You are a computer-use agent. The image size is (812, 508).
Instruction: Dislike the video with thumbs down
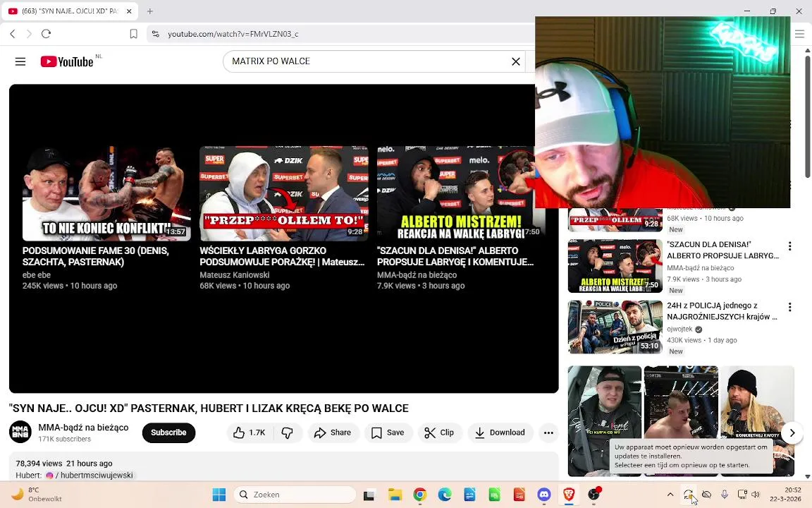[x=288, y=433]
